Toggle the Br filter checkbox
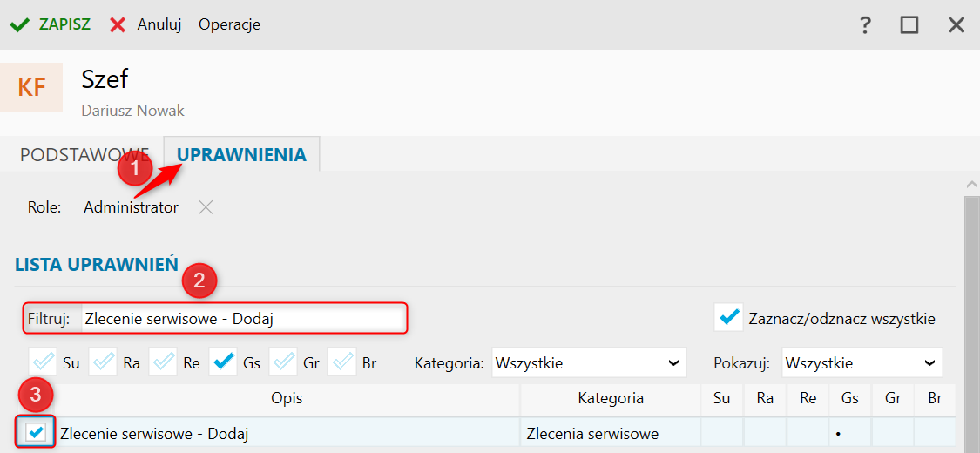 [x=343, y=362]
